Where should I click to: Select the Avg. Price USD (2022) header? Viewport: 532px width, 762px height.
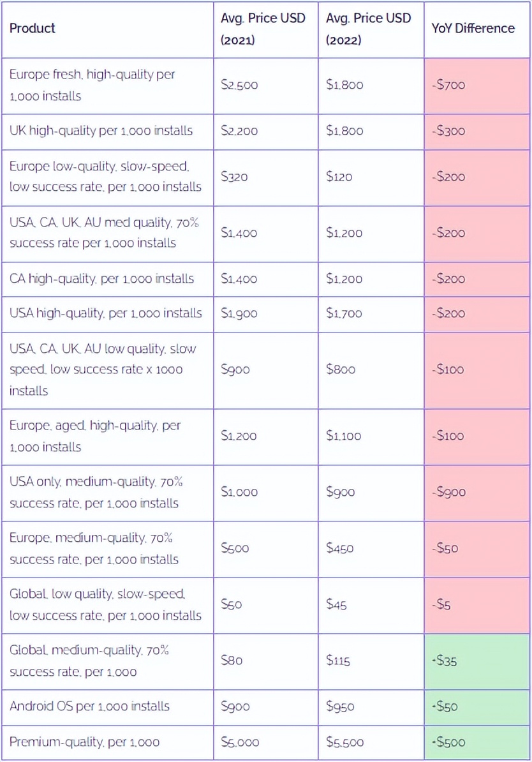[368, 29]
